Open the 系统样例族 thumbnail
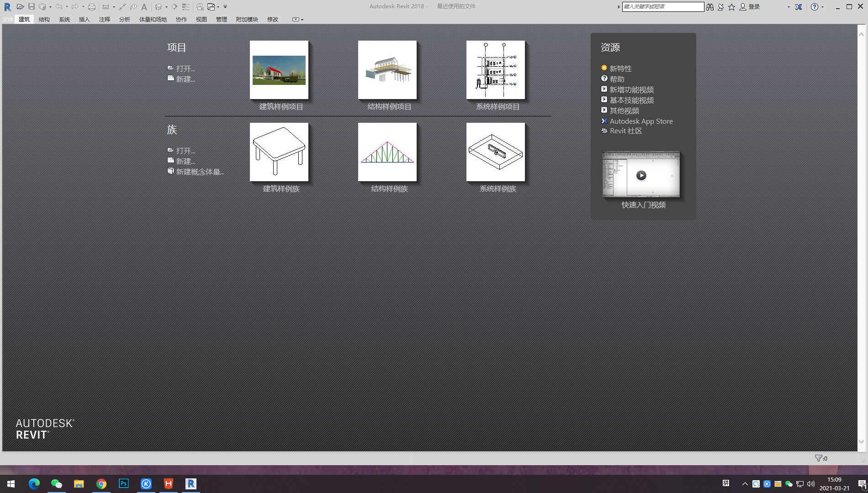The width and height of the screenshot is (868, 493). (x=496, y=152)
